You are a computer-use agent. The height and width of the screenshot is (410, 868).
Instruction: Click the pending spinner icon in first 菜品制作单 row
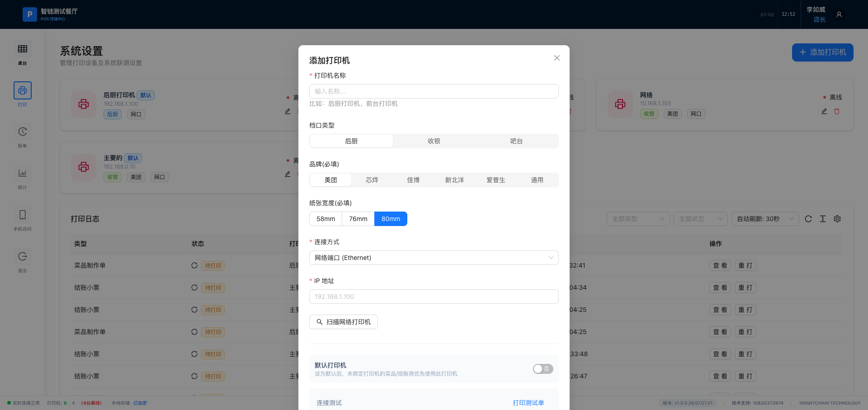pos(194,265)
